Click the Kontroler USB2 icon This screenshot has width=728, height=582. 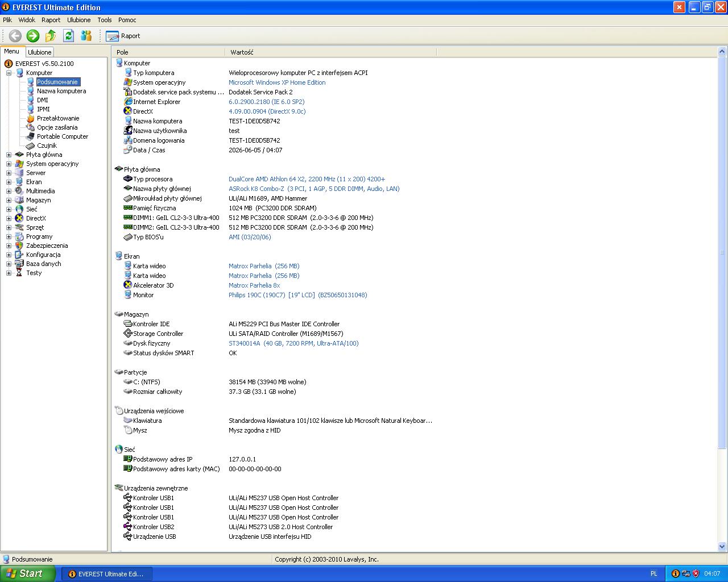pyautogui.click(x=128, y=527)
